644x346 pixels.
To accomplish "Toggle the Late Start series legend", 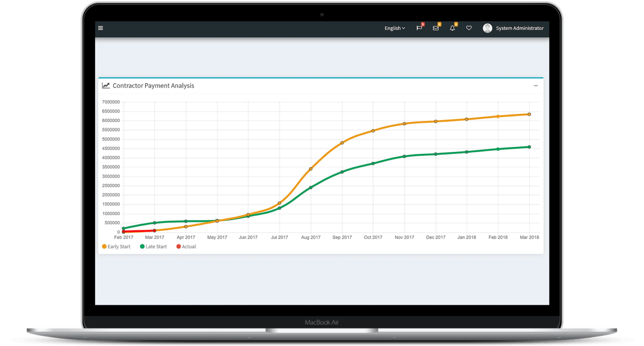I will click(x=153, y=246).
